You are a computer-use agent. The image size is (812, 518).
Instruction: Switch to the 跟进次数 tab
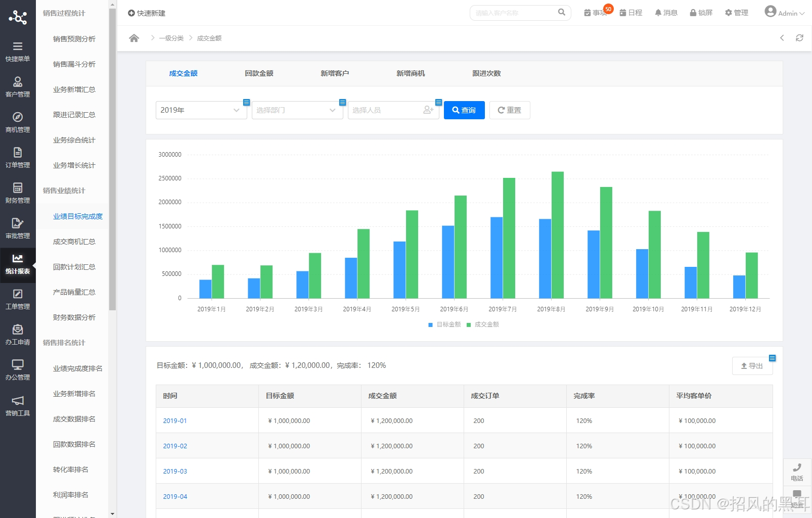click(486, 73)
